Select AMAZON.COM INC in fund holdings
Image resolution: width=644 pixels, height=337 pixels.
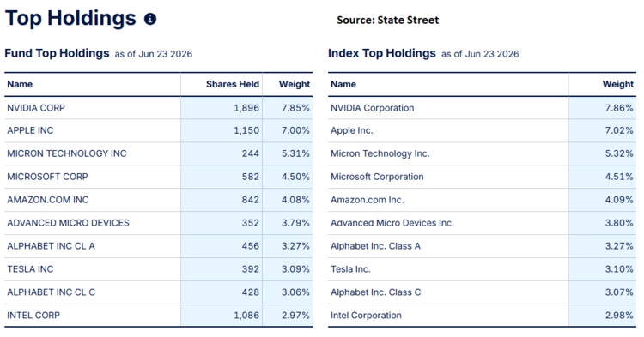pos(48,200)
